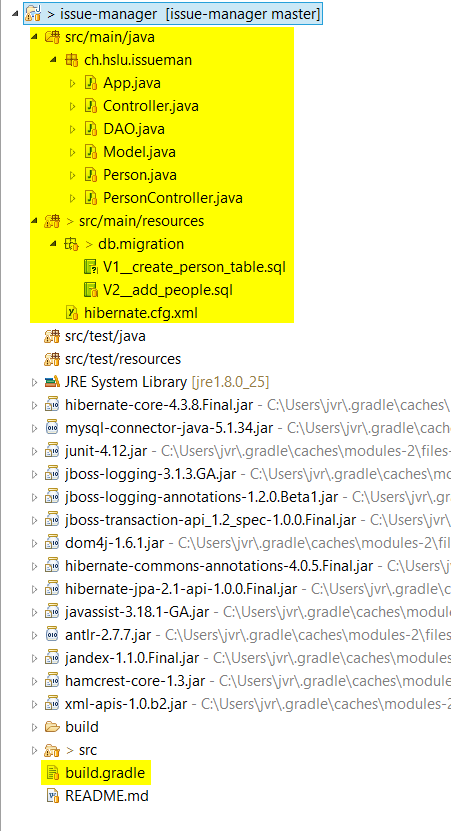This screenshot has width=451, height=831.
Task: Click the issue-manager project icon
Action: 33,14
